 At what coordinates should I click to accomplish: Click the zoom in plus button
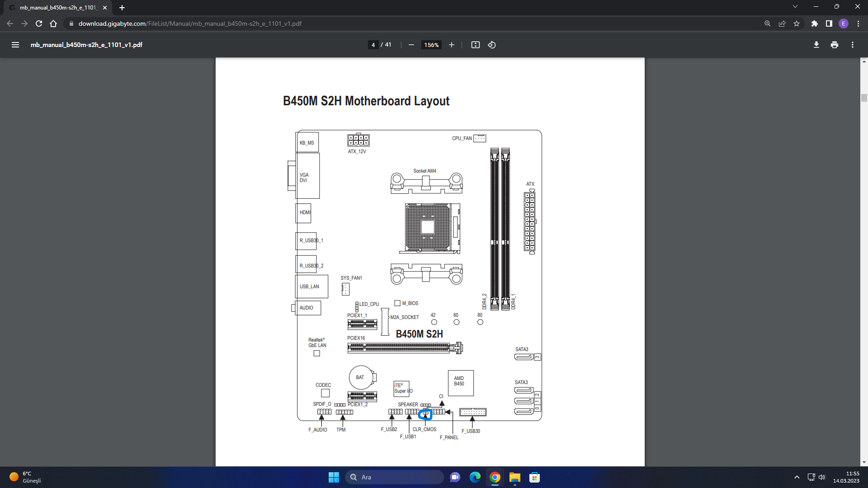click(x=451, y=45)
